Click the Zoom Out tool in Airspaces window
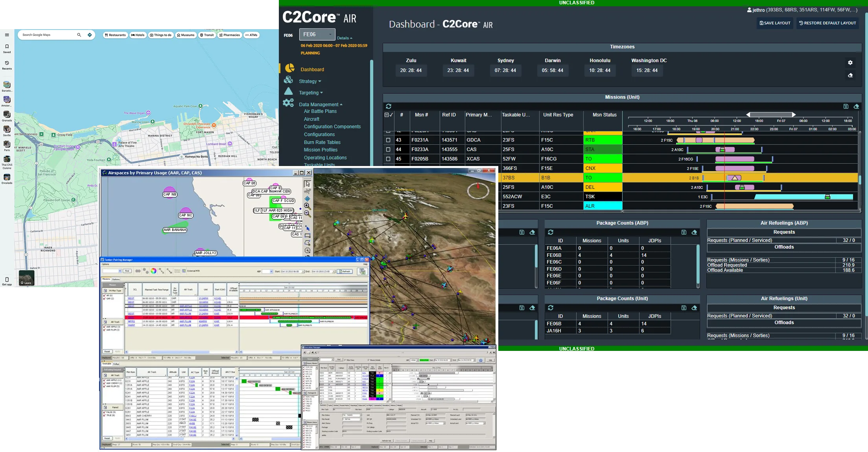 (307, 214)
